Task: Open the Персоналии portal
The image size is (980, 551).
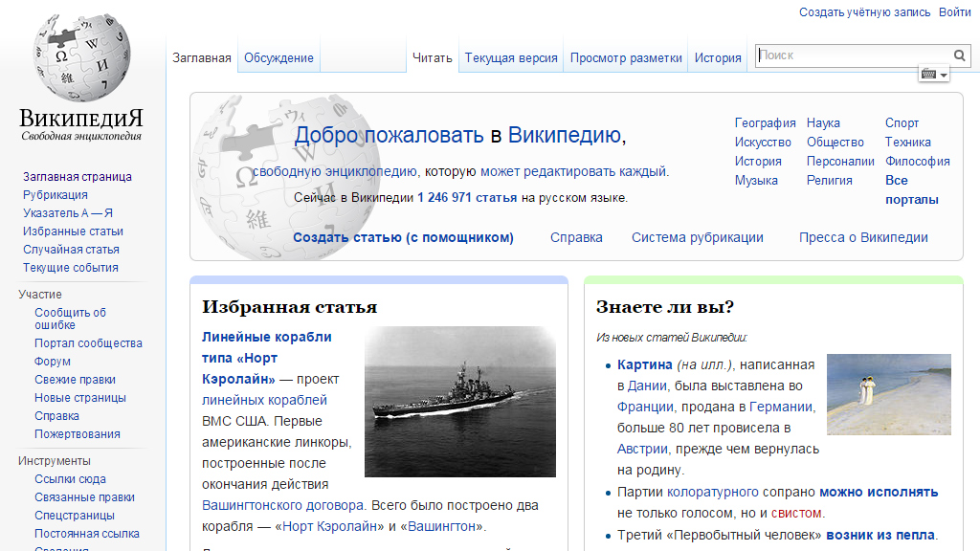Action: 840,161
